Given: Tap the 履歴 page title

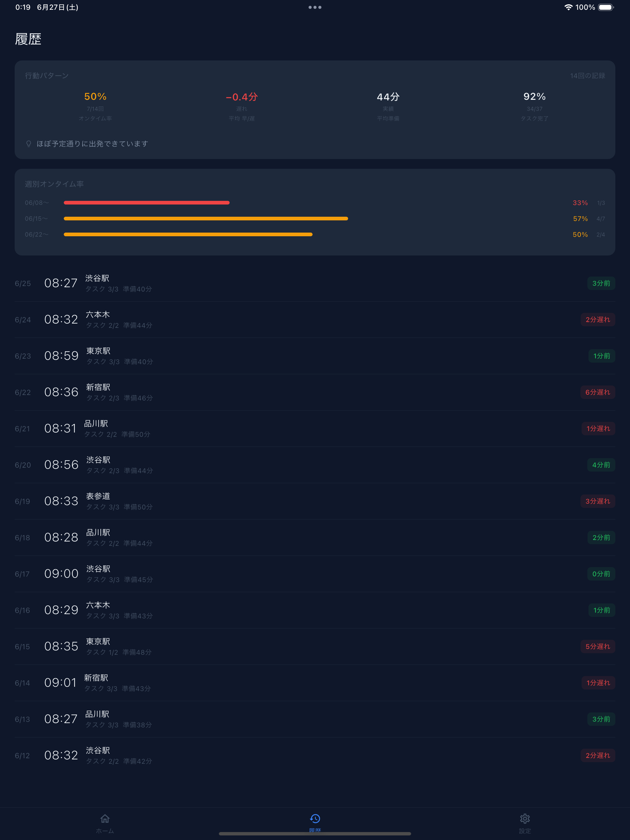Looking at the screenshot, I should coord(28,39).
